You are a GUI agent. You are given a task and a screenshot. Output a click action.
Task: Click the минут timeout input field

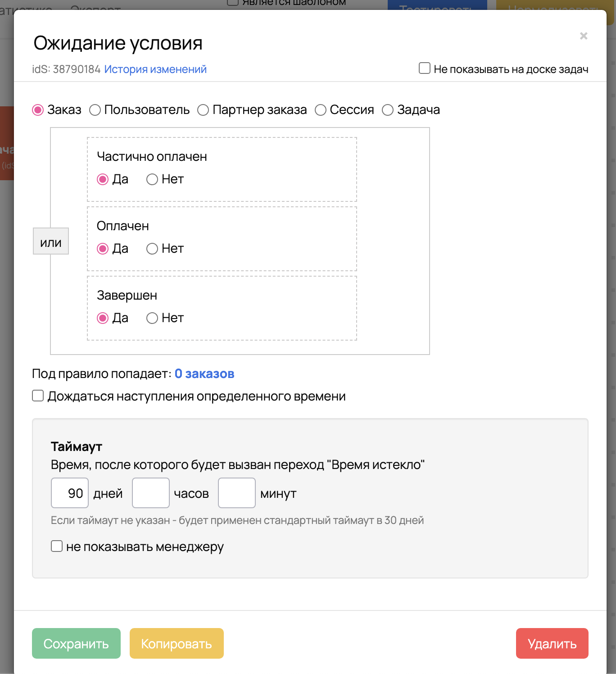tap(237, 493)
